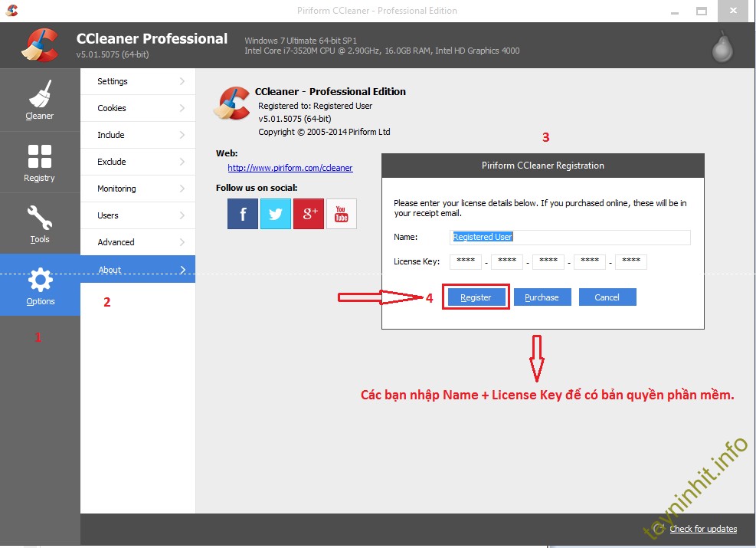Click the Purchase button
The height and width of the screenshot is (548, 756).
tap(542, 297)
